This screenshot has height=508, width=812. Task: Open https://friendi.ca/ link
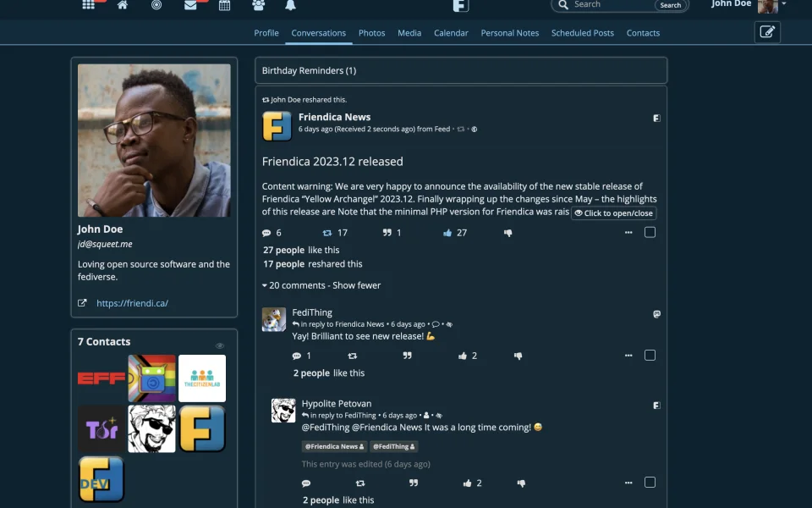(132, 303)
